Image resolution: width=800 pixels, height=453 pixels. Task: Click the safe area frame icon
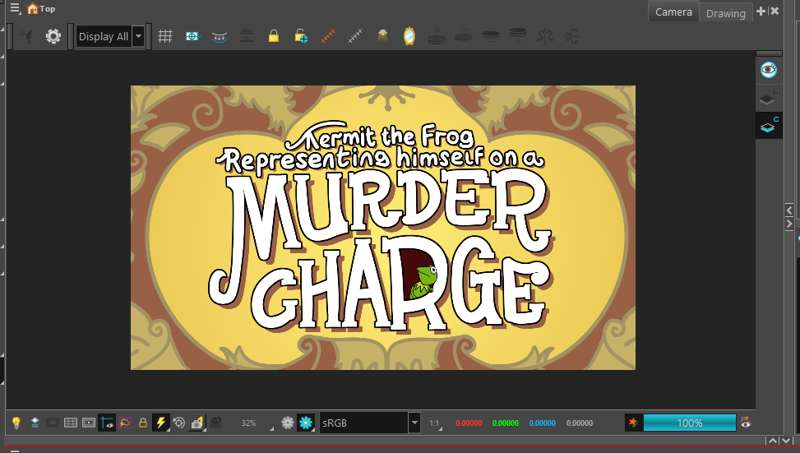[x=192, y=36]
